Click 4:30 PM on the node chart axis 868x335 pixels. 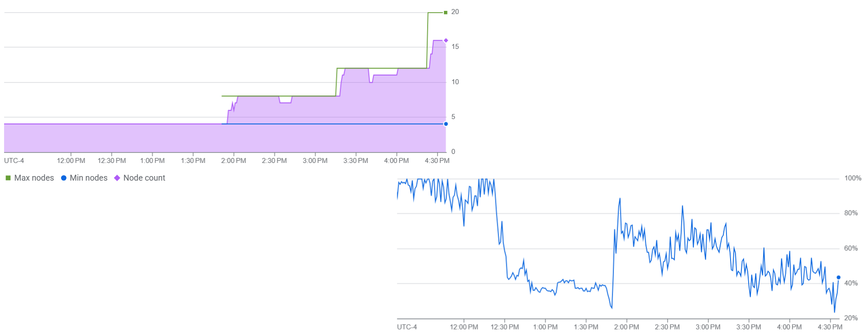(x=437, y=161)
